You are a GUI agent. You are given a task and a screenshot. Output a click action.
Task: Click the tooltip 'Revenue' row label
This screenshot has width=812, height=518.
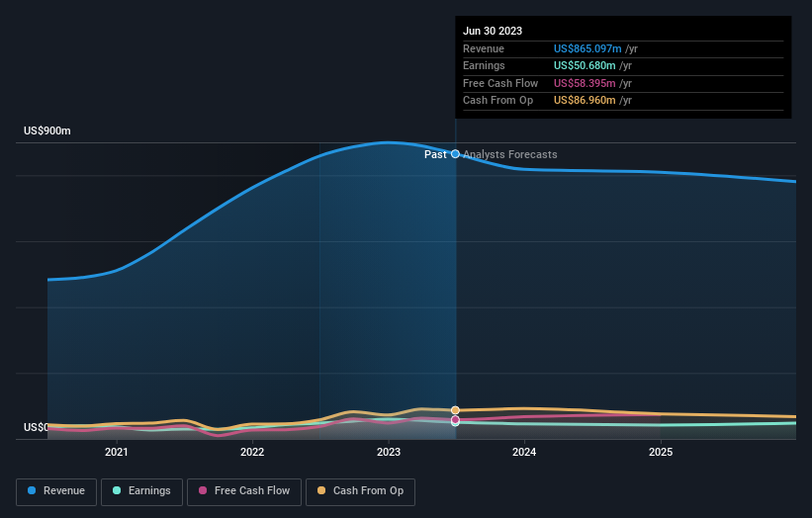[484, 48]
